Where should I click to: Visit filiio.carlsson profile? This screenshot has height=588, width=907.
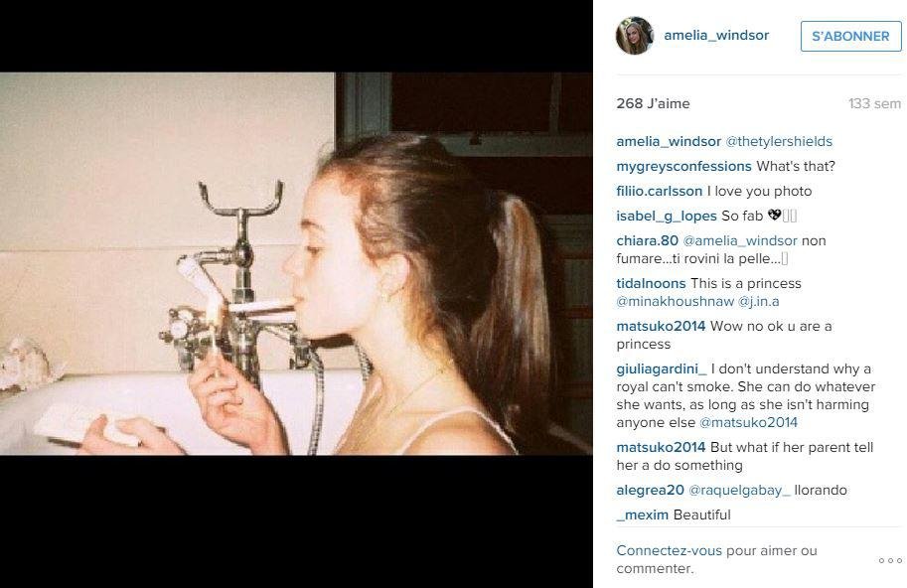point(660,192)
